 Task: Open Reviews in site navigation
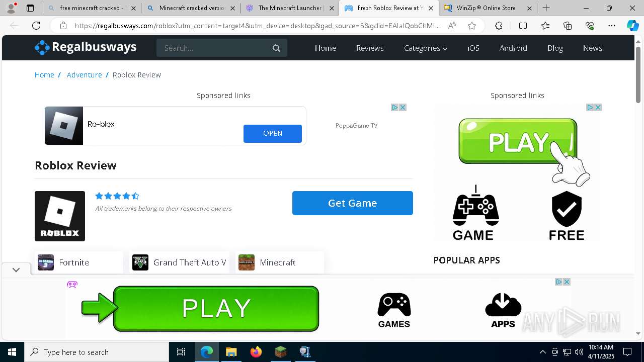370,48
